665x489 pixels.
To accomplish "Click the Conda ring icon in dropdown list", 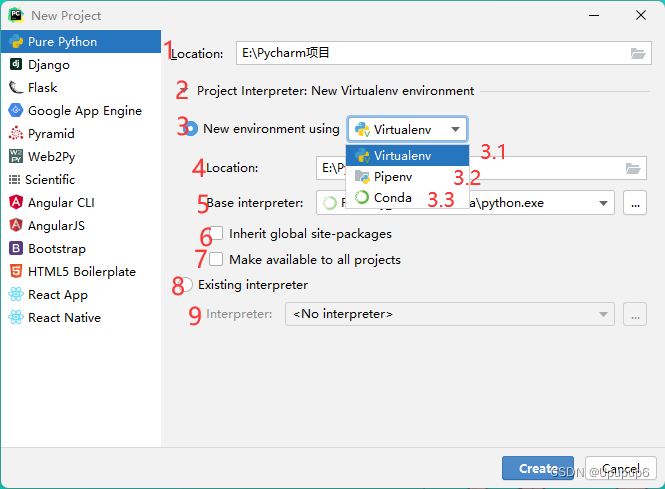I will pyautogui.click(x=362, y=197).
